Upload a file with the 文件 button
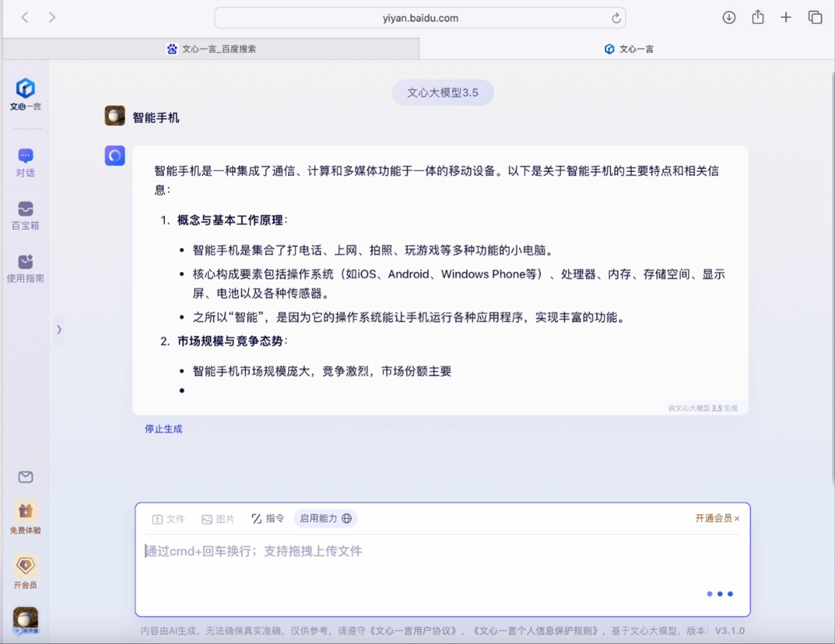The image size is (835, 644). pyautogui.click(x=169, y=519)
